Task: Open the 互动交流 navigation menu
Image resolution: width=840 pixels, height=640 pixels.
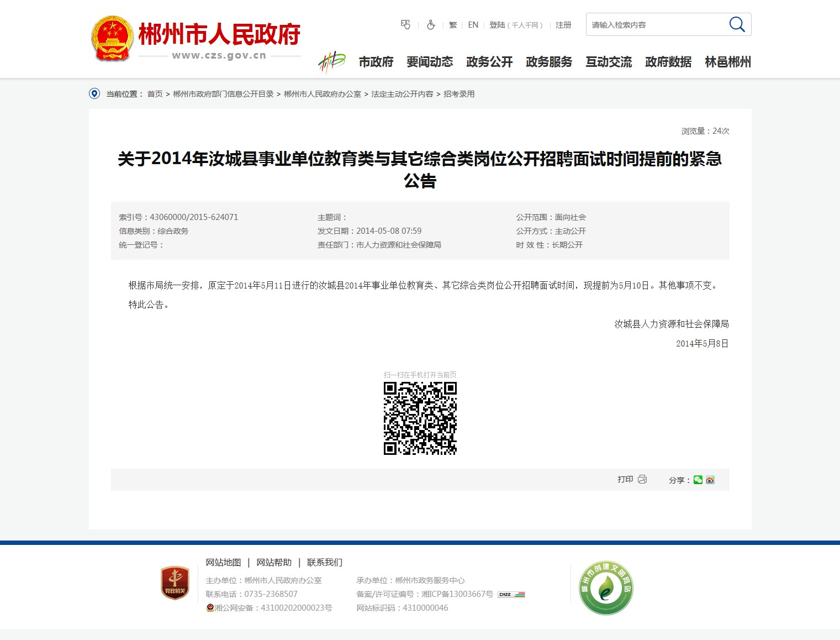Action: pyautogui.click(x=609, y=62)
